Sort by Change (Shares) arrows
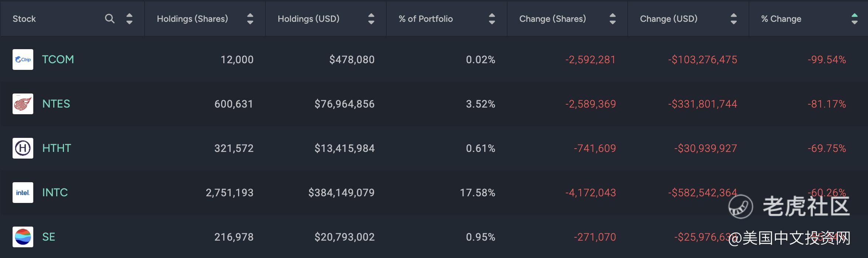The image size is (868, 258). click(x=613, y=18)
